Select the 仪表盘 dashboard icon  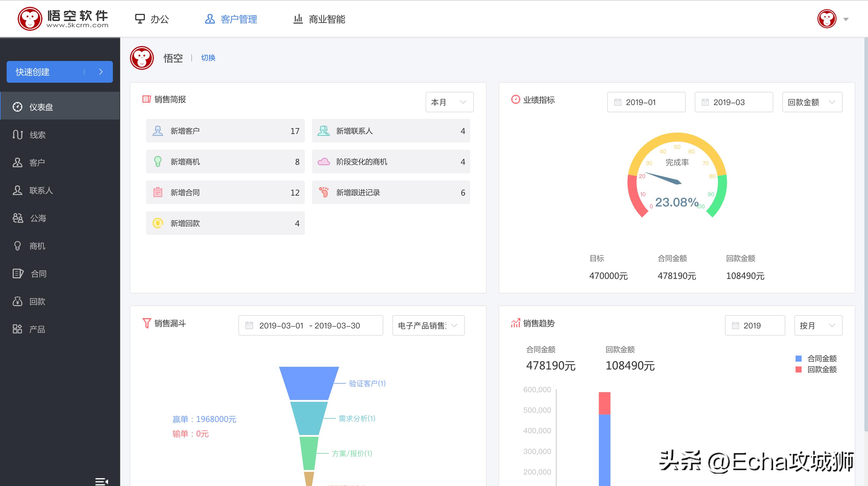click(x=18, y=107)
